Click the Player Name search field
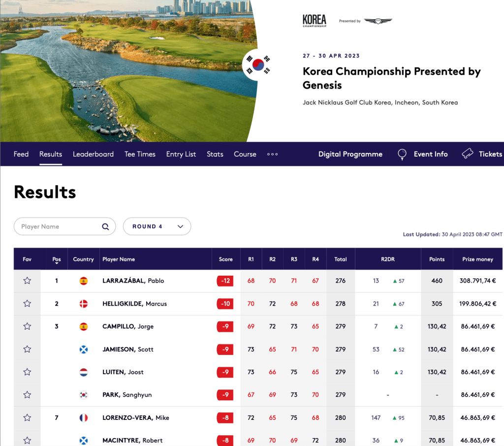 [x=59, y=226]
